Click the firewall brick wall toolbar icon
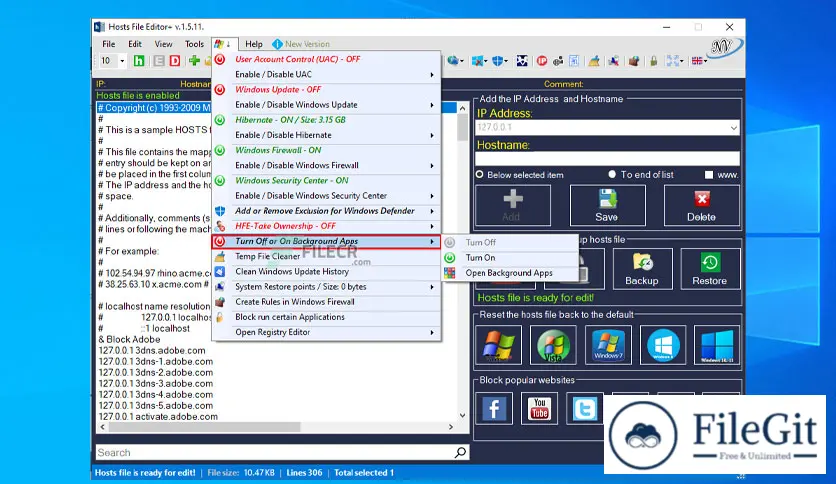The image size is (836, 484). [x=633, y=61]
